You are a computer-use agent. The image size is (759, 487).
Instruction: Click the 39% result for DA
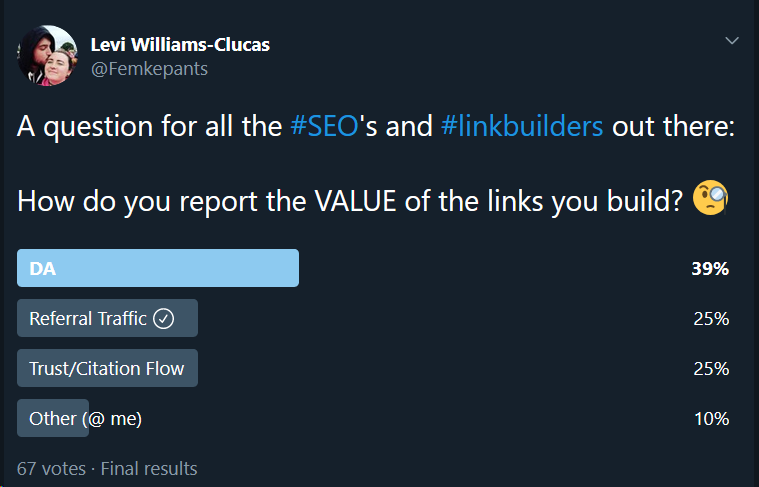(x=710, y=269)
